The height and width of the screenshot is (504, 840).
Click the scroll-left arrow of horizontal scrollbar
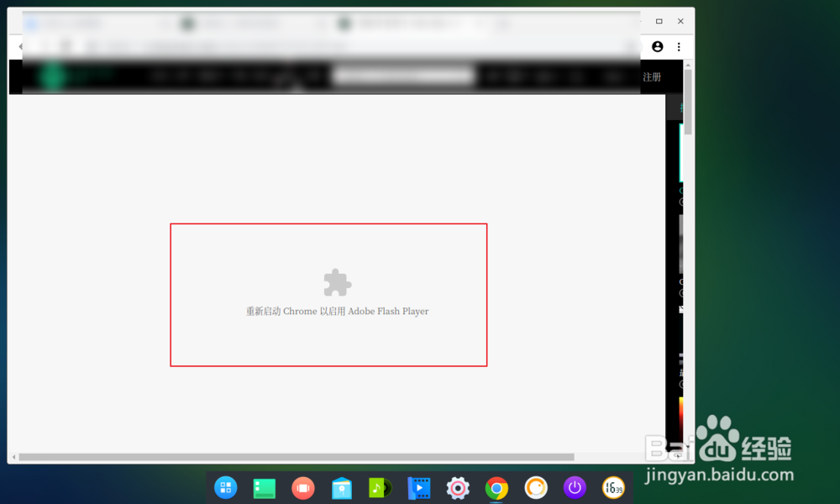[x=14, y=457]
